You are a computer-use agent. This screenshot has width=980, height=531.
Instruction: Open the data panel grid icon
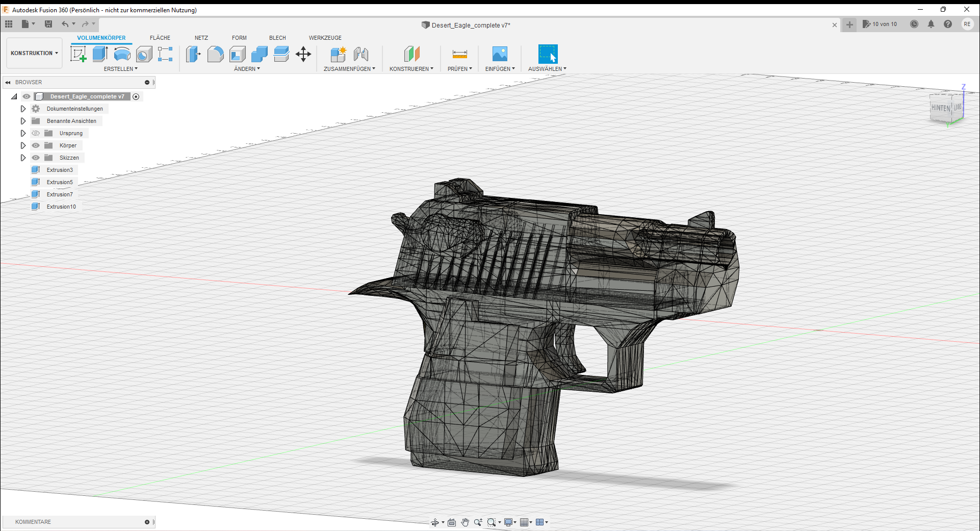click(9, 24)
